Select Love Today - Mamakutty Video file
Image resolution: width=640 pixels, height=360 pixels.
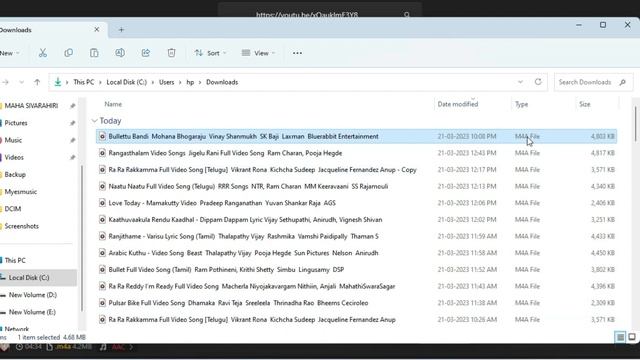click(356, 203)
